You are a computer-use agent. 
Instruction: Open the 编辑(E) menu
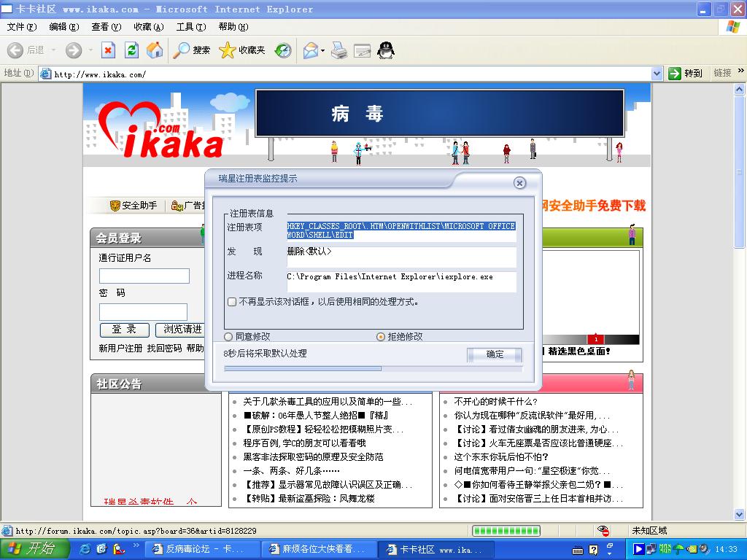point(64,27)
